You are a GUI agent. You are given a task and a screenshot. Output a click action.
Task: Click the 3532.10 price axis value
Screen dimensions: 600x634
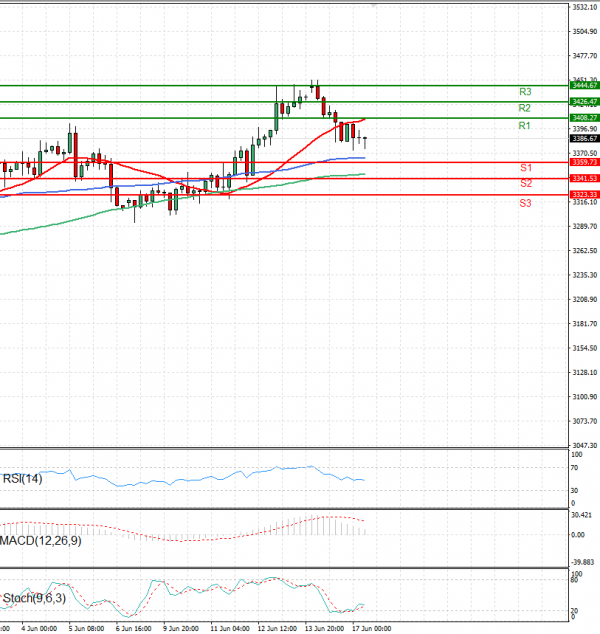pos(585,7)
